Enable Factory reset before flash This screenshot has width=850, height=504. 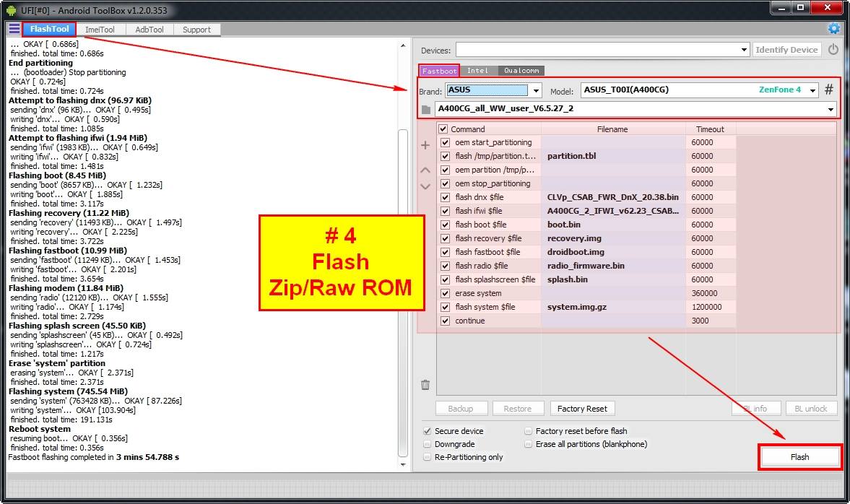[528, 431]
